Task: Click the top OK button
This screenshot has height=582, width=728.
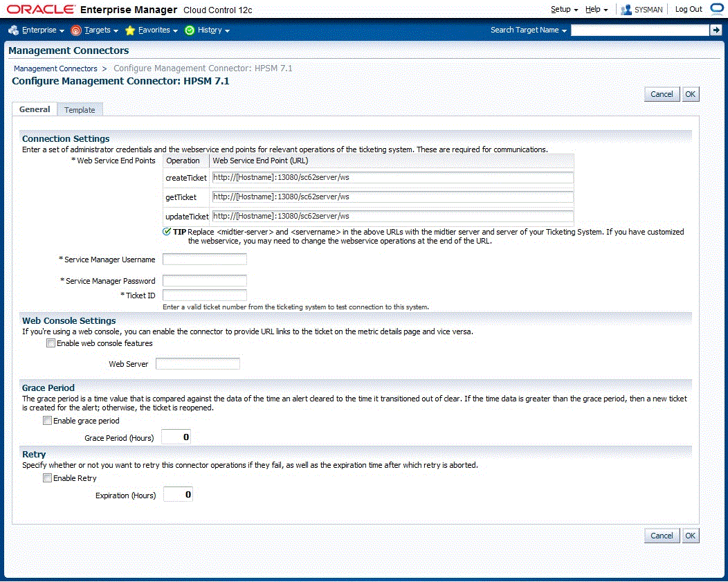Action: point(691,94)
